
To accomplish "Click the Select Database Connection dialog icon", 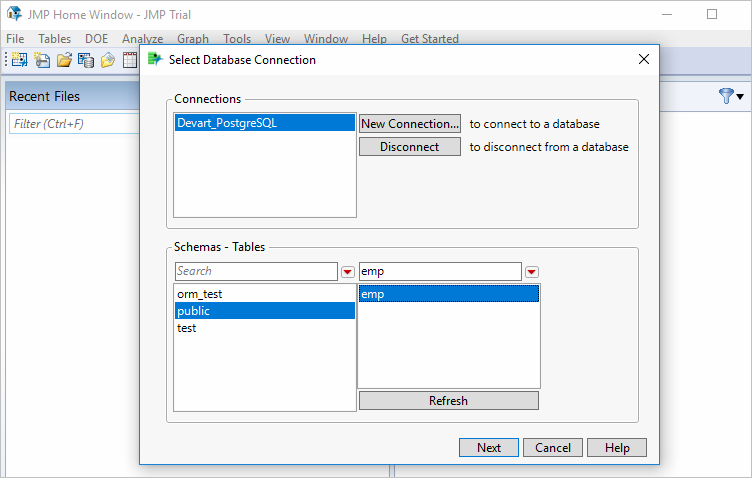I will 155,59.
